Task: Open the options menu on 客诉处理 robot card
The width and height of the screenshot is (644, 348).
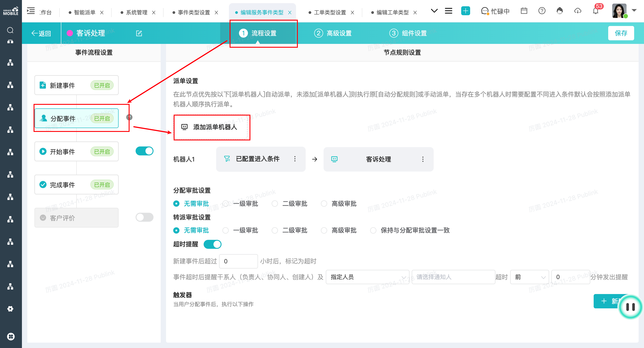Action: pos(423,159)
